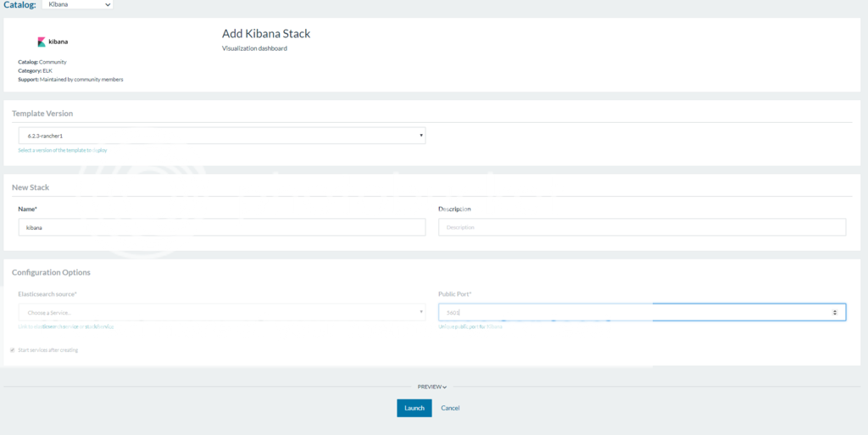Click the Launch button
This screenshot has height=435, width=868.
click(x=414, y=408)
